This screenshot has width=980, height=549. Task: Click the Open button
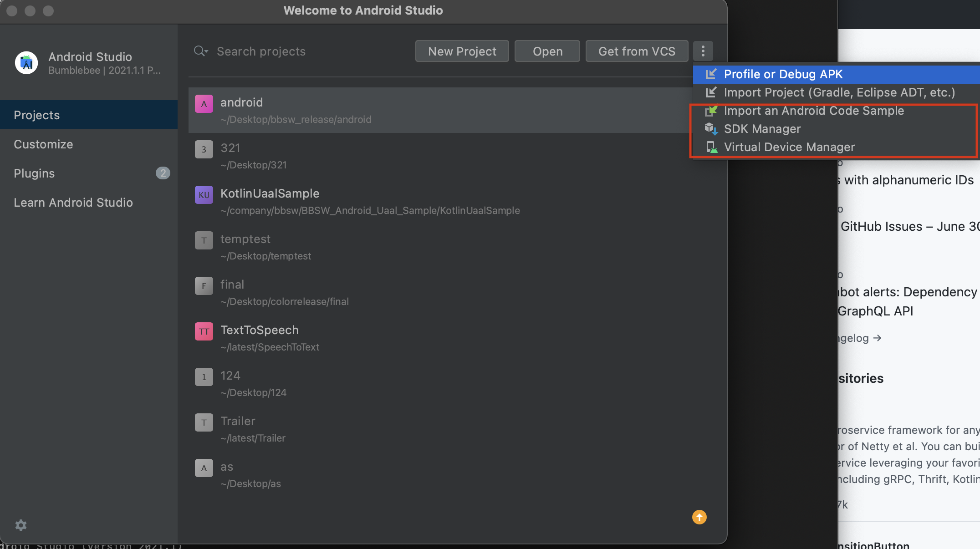547,51
